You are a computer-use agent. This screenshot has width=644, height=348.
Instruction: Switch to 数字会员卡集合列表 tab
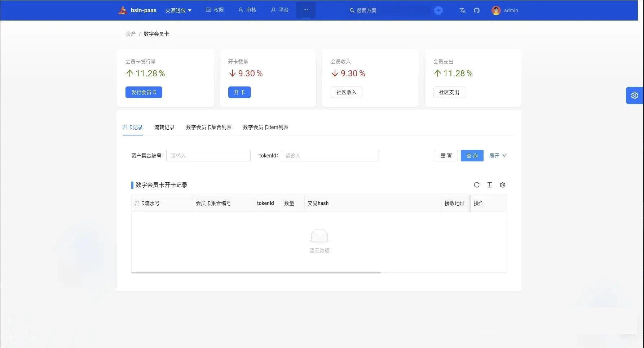[208, 127]
